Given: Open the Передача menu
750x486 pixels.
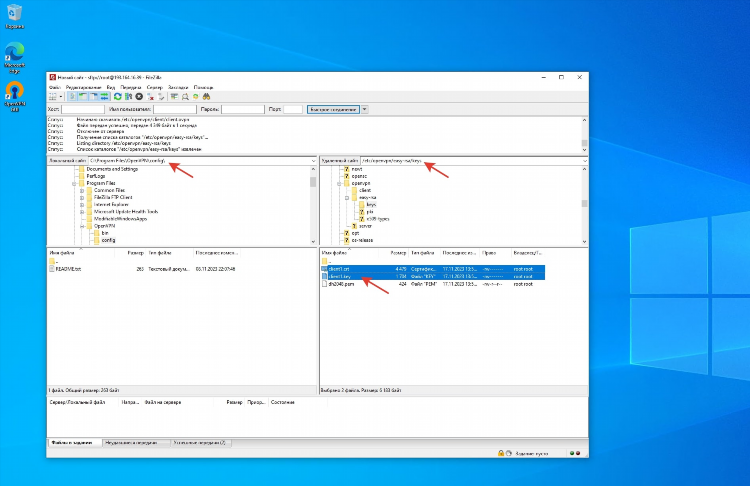Looking at the screenshot, I should pyautogui.click(x=131, y=88).
